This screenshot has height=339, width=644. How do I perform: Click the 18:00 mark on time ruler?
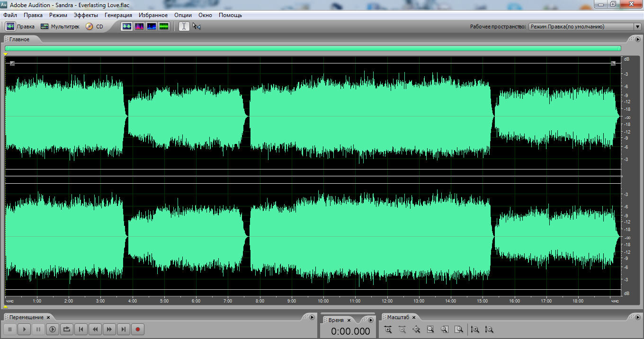click(578, 301)
